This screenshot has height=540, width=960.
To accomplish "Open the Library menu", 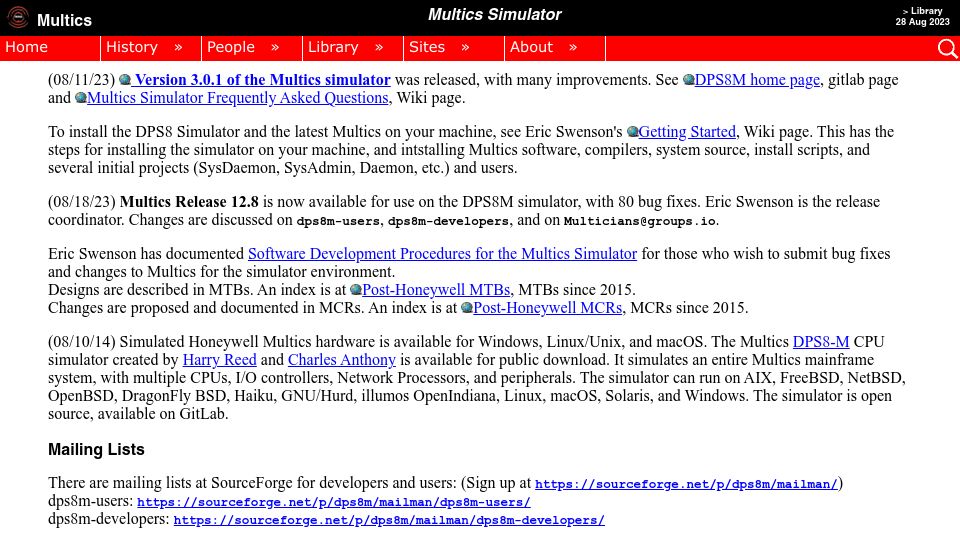I will tap(353, 48).
